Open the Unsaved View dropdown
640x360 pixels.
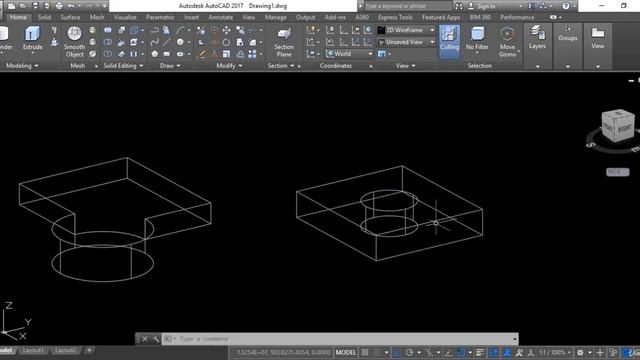[x=406, y=42]
